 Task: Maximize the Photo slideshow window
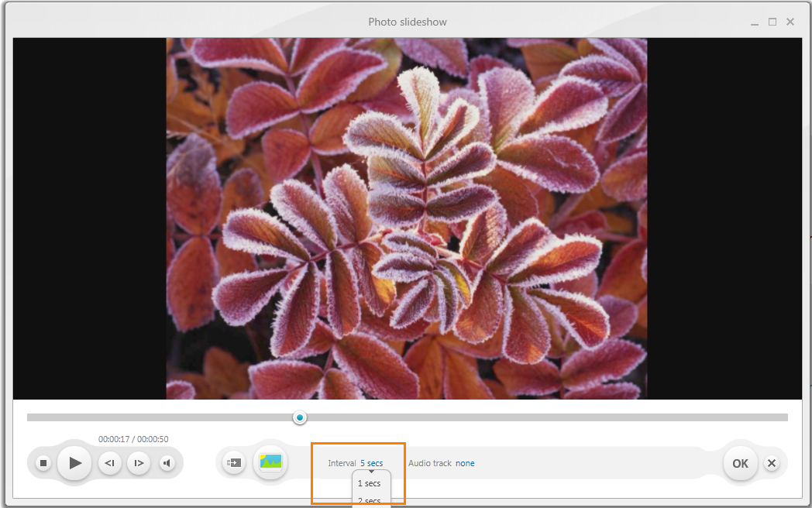[772, 22]
